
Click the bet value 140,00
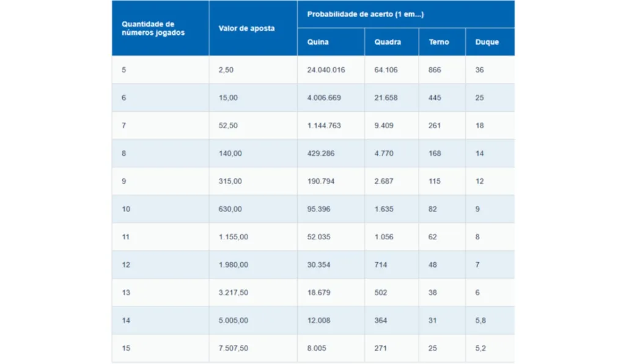(230, 153)
